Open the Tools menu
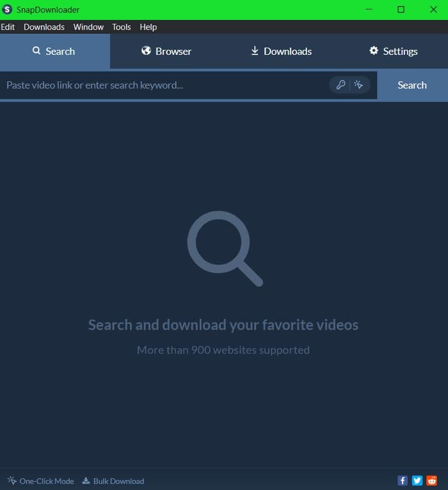This screenshot has width=448, height=490. click(122, 27)
